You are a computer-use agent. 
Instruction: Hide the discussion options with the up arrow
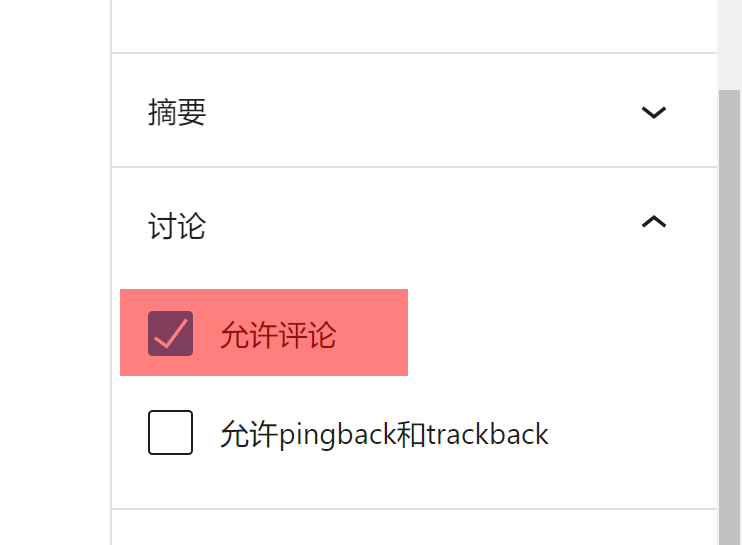(x=653, y=222)
